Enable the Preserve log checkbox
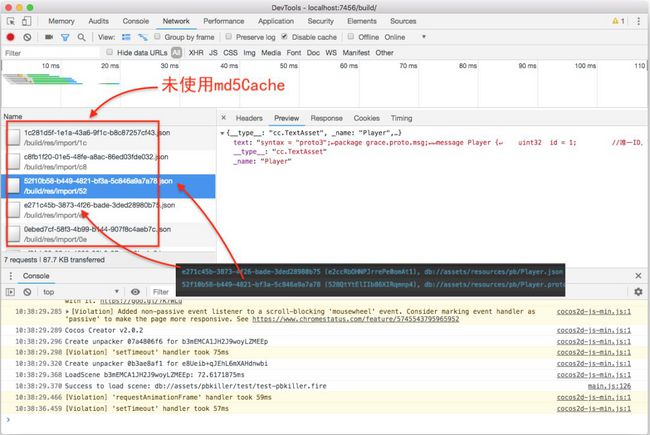Screen dimensions: 650x435 click(228, 36)
